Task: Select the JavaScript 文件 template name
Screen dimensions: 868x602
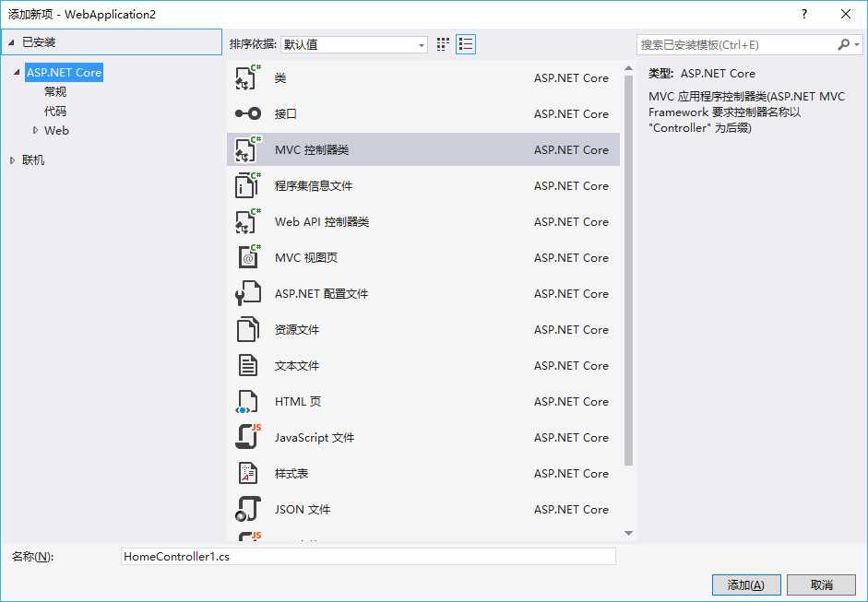Action: (x=315, y=438)
